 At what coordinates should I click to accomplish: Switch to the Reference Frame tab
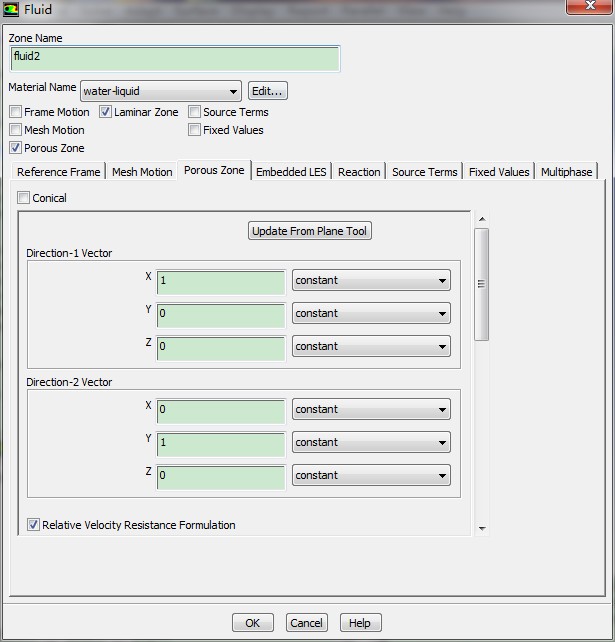click(59, 172)
